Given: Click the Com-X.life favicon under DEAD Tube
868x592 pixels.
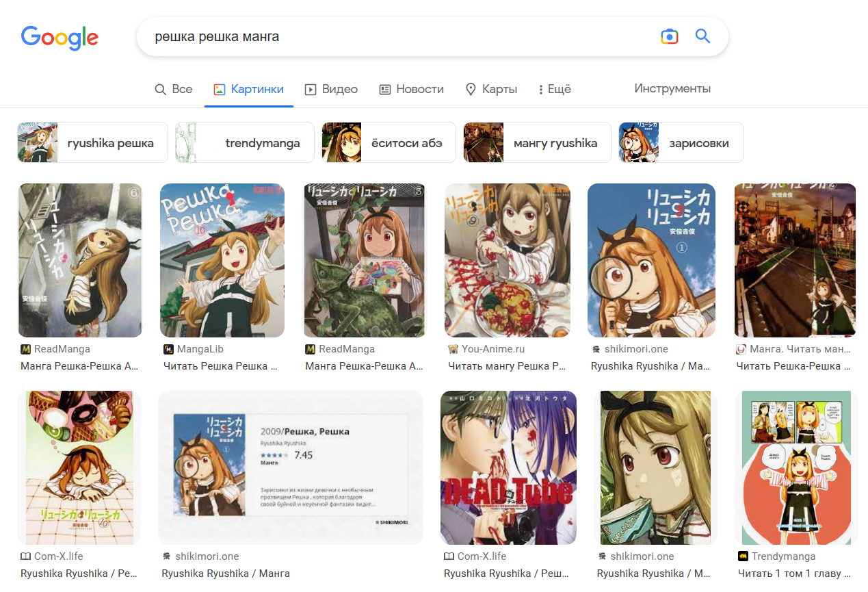Looking at the screenshot, I should tap(449, 556).
